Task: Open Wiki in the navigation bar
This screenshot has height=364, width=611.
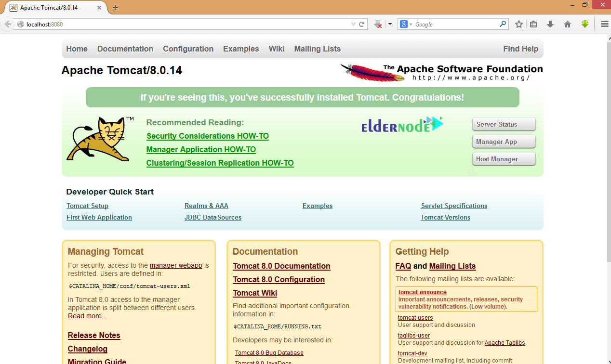Action: pos(277,49)
